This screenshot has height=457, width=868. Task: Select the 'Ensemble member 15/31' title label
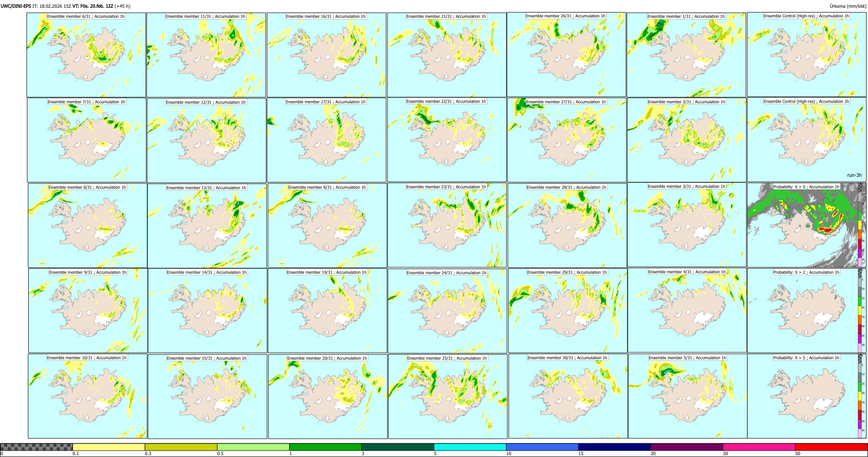click(x=206, y=358)
